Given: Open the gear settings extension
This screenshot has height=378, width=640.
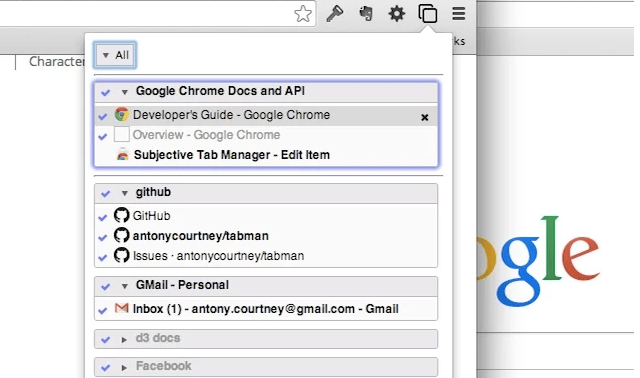Looking at the screenshot, I should click(396, 14).
